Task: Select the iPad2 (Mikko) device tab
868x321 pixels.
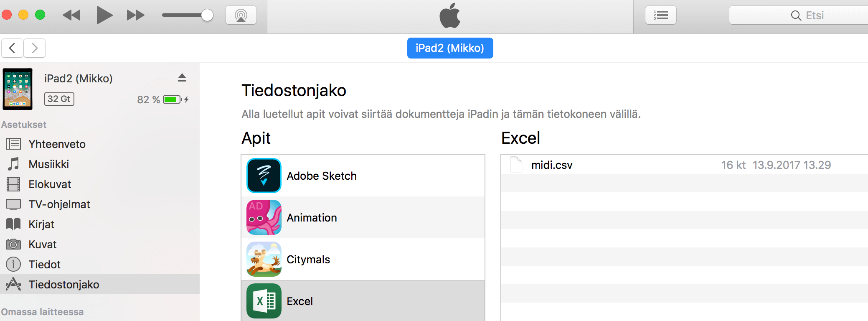Action: [450, 48]
